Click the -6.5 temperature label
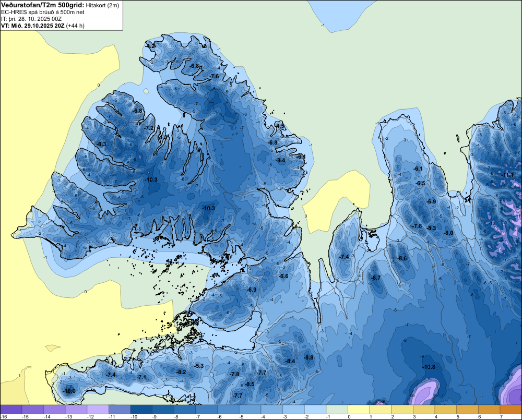 (420, 183)
